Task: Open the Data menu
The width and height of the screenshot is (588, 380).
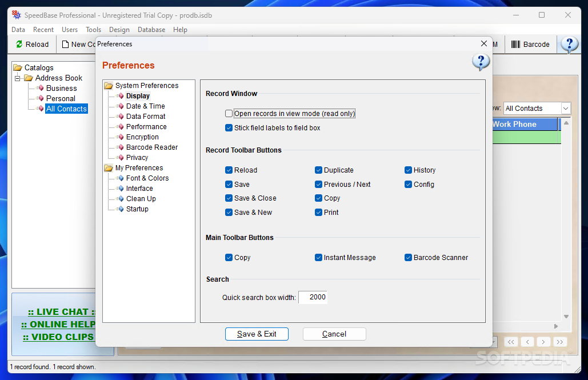Action: coord(18,30)
